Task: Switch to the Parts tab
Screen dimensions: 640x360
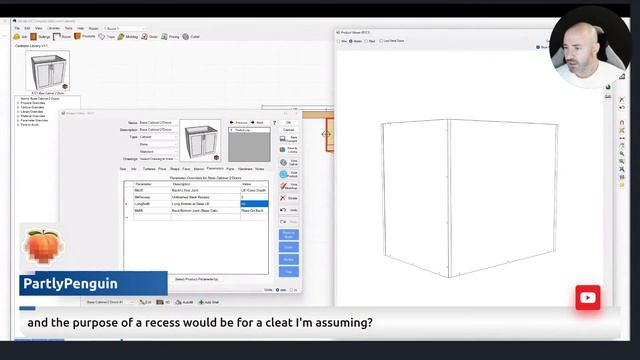Action: 230,169
